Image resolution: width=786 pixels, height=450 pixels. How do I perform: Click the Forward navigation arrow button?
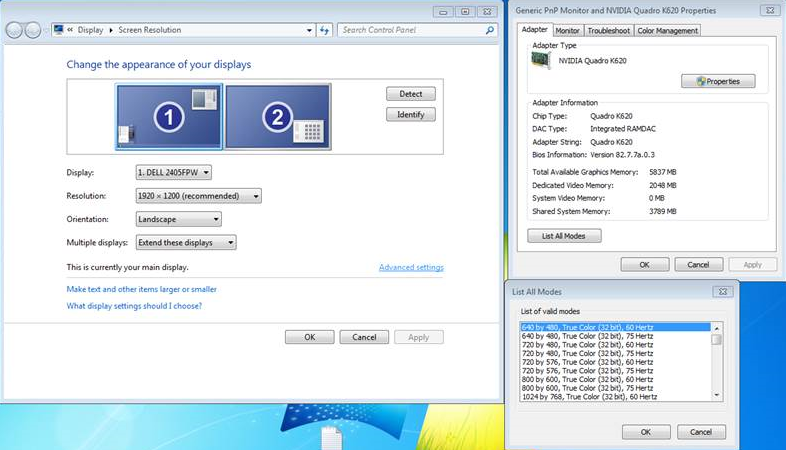click(x=33, y=30)
